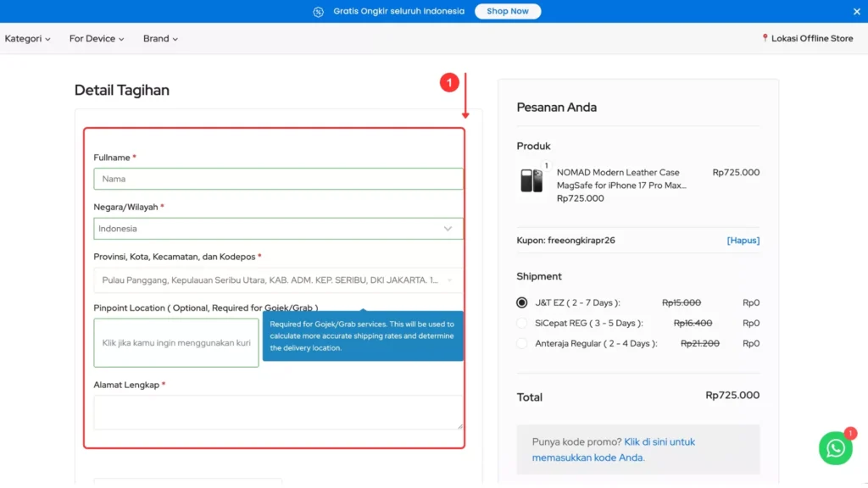868x488 pixels.
Task: Click the promo code entry link
Action: tap(614, 450)
